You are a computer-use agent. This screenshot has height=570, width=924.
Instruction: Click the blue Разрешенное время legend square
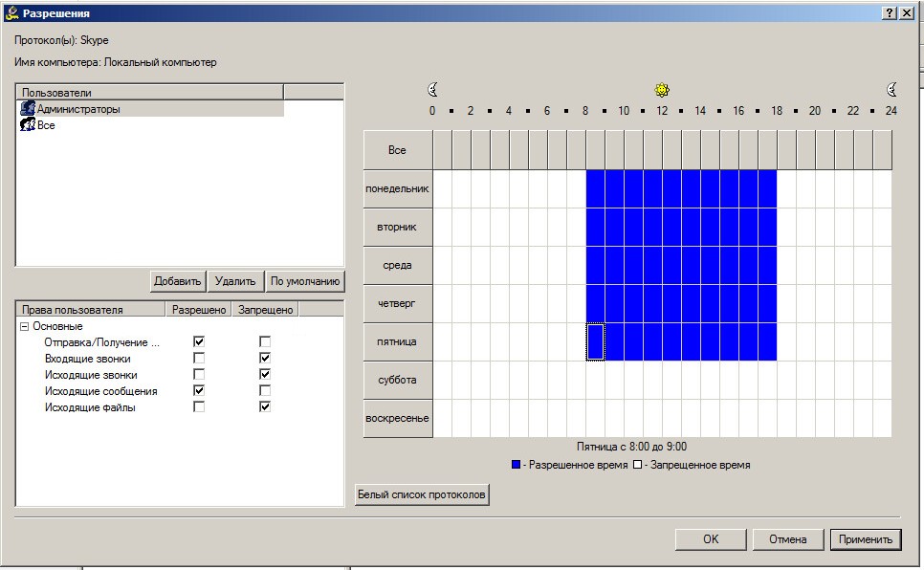pos(517,465)
